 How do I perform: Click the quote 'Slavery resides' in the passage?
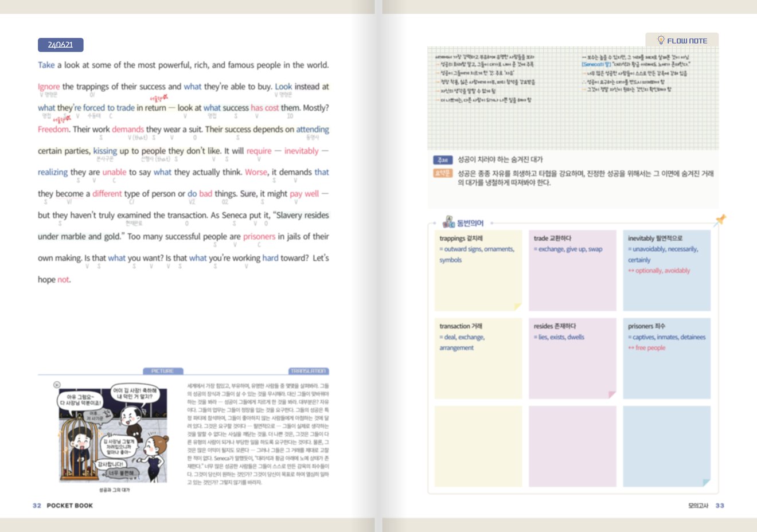pos(302,216)
